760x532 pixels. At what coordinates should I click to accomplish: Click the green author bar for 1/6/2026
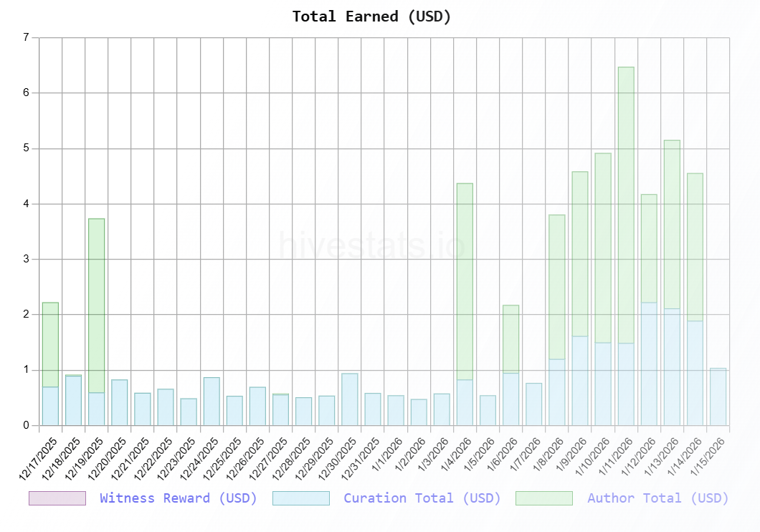point(510,338)
